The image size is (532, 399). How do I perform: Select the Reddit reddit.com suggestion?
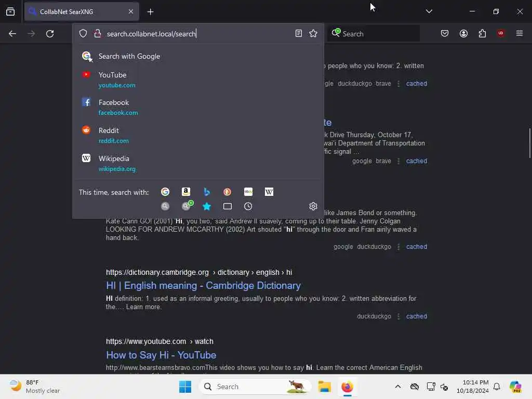pos(198,136)
